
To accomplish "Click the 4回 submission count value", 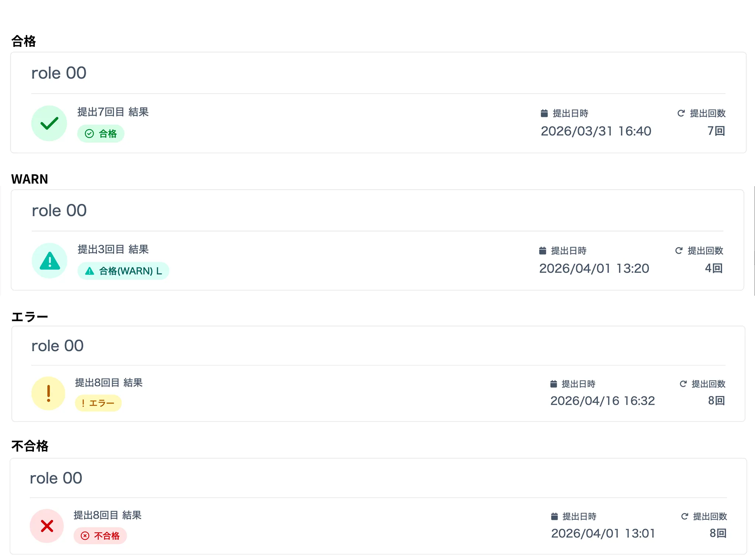I will tap(713, 268).
